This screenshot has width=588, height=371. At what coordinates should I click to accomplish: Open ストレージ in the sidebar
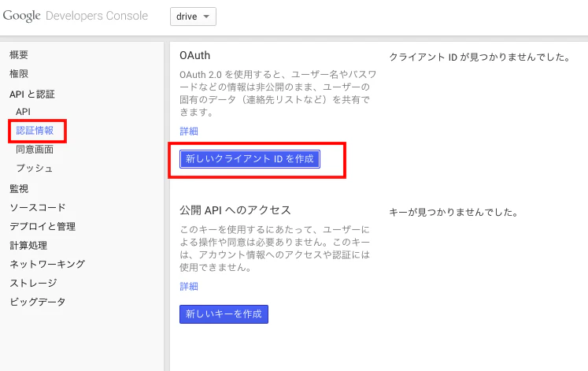pos(33,283)
